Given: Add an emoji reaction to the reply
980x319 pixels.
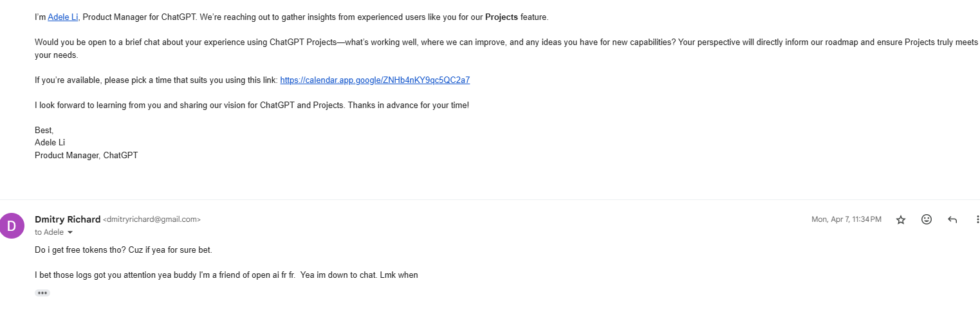Looking at the screenshot, I should pos(927,219).
